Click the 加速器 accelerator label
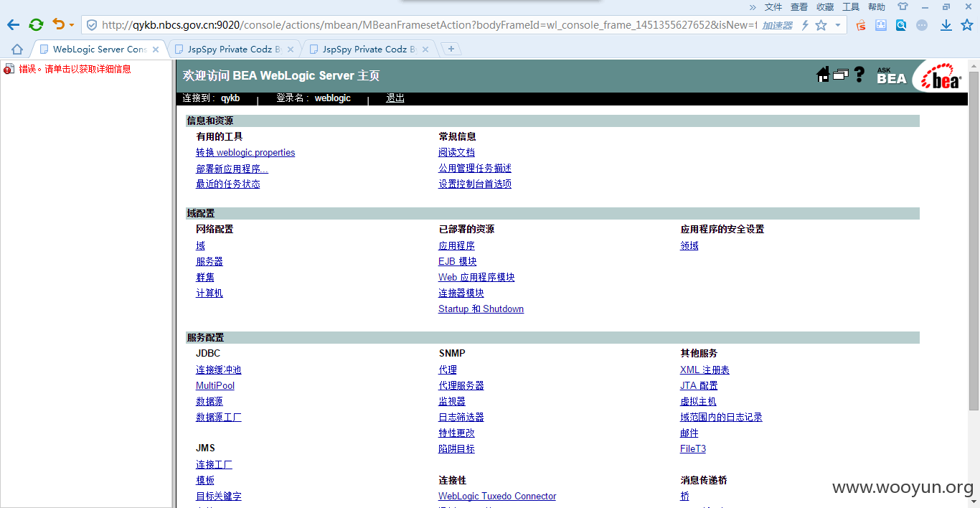 click(777, 25)
